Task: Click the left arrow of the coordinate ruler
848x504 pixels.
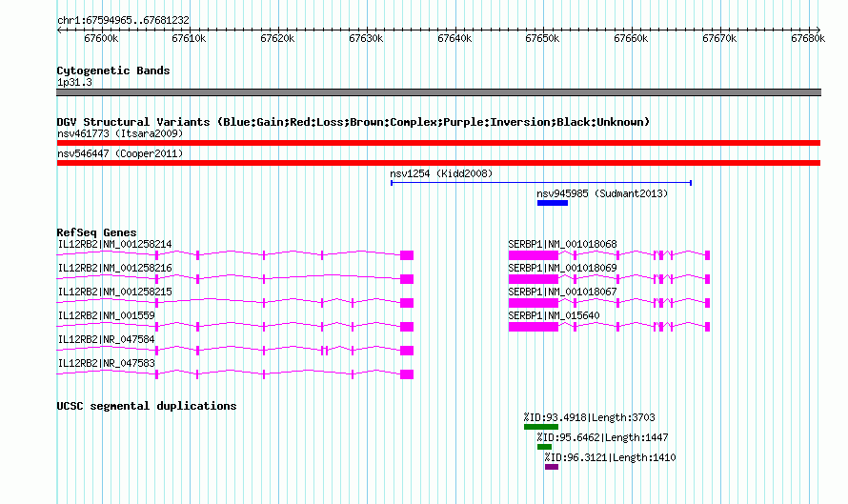Action: pos(59,30)
